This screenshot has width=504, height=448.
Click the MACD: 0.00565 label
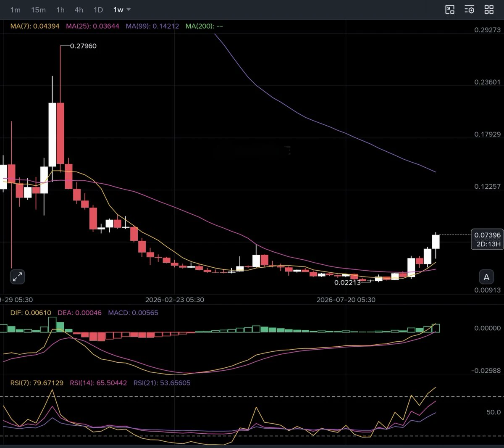(x=133, y=313)
